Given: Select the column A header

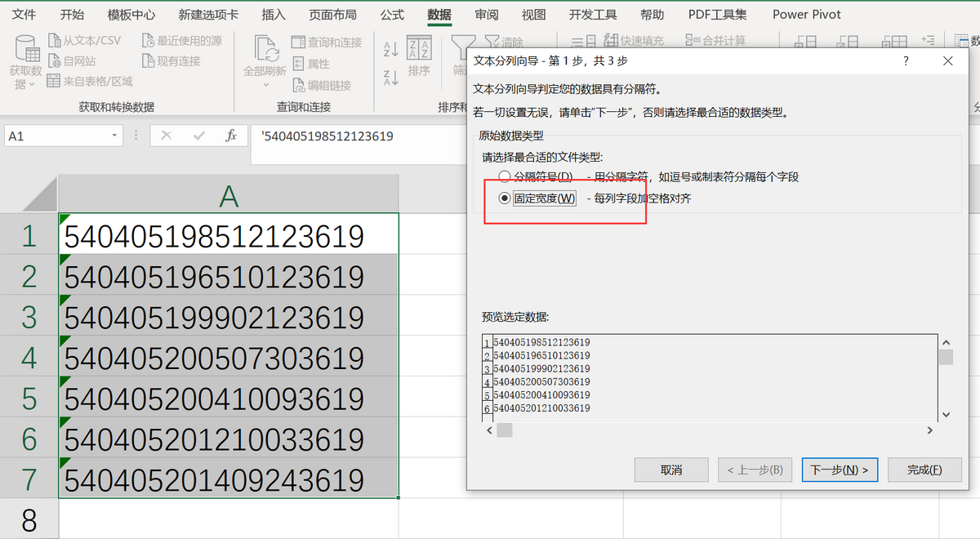Looking at the screenshot, I should click(229, 195).
